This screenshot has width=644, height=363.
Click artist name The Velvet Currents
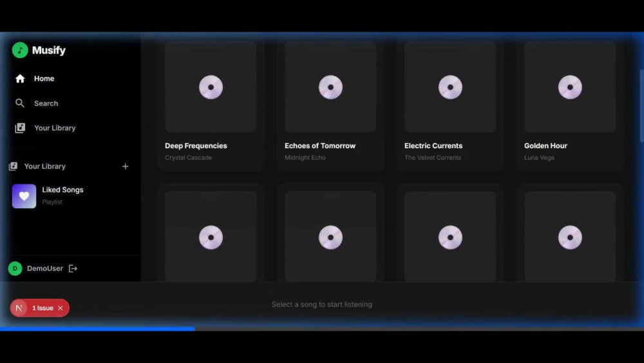click(x=433, y=157)
